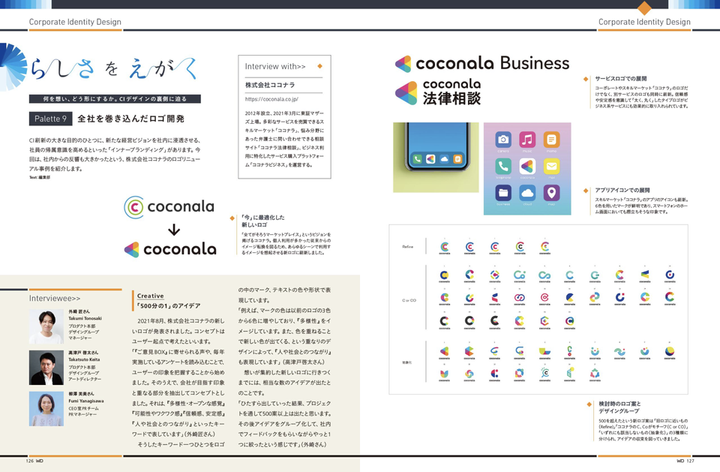Image resolution: width=720 pixels, height=472 pixels.
Task: Click the cloud icon in the phone dock
Action: click(444, 159)
